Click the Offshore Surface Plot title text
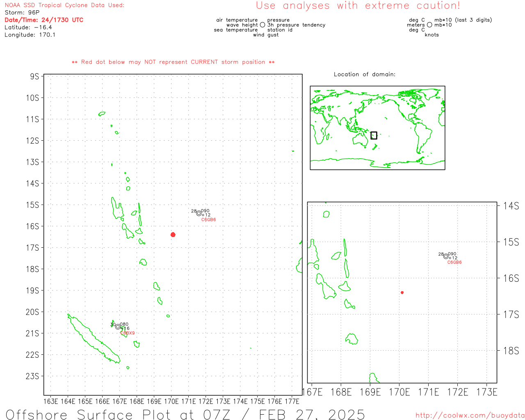This screenshot has width=525, height=420. (185, 414)
